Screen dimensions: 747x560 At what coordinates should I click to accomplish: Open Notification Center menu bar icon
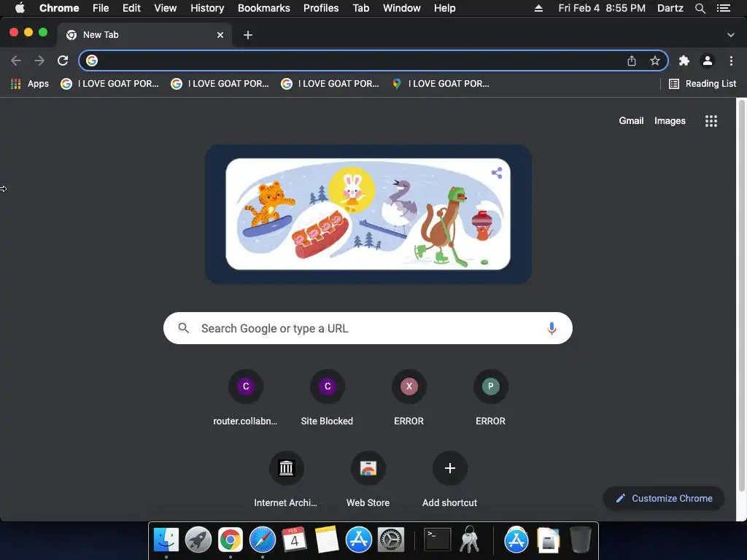(x=724, y=8)
